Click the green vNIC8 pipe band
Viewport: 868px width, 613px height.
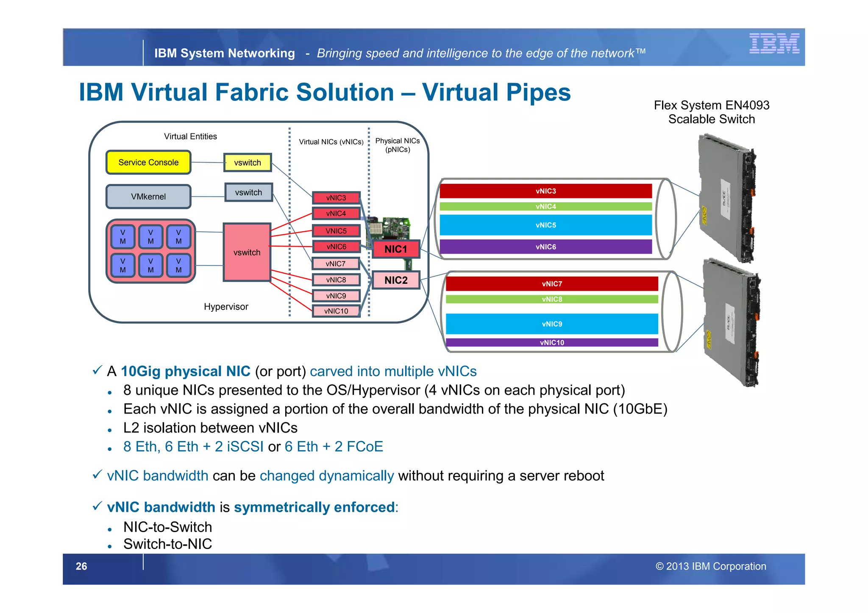point(552,299)
